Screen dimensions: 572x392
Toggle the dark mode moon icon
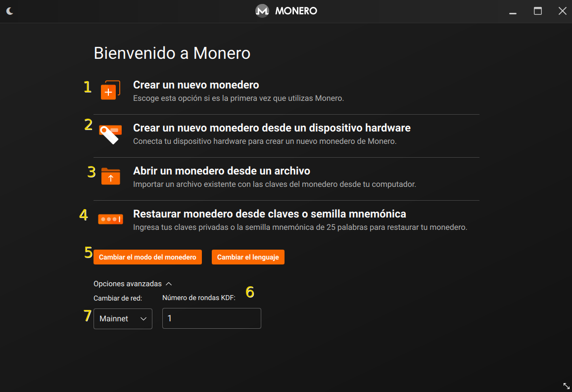pyautogui.click(x=10, y=11)
